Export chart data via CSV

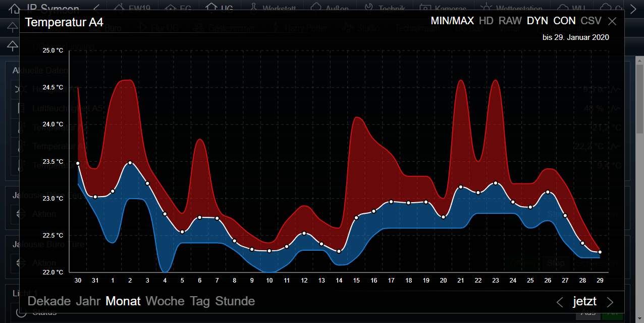click(x=591, y=21)
